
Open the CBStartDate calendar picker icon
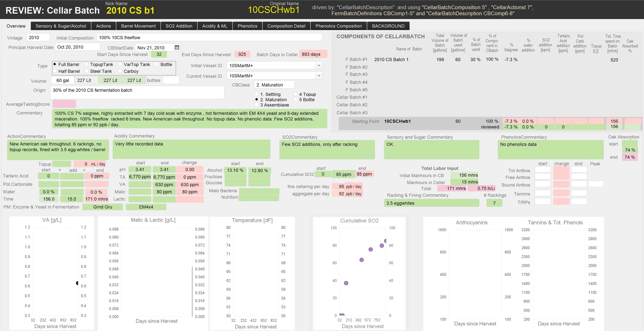[177, 47]
